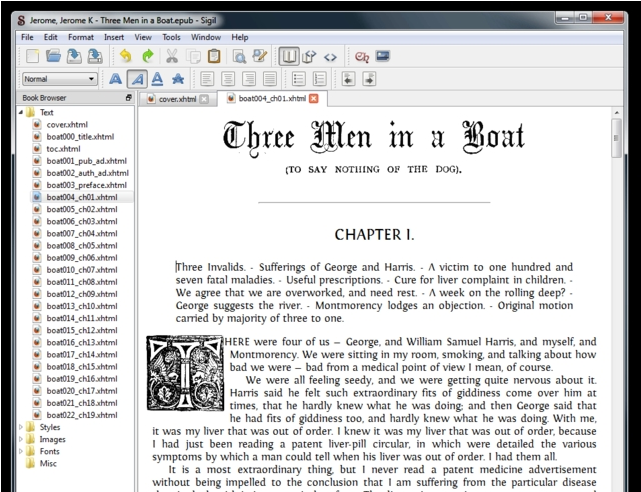This screenshot has height=492, width=641.
Task: Open the Edit menu
Action: 51,37
